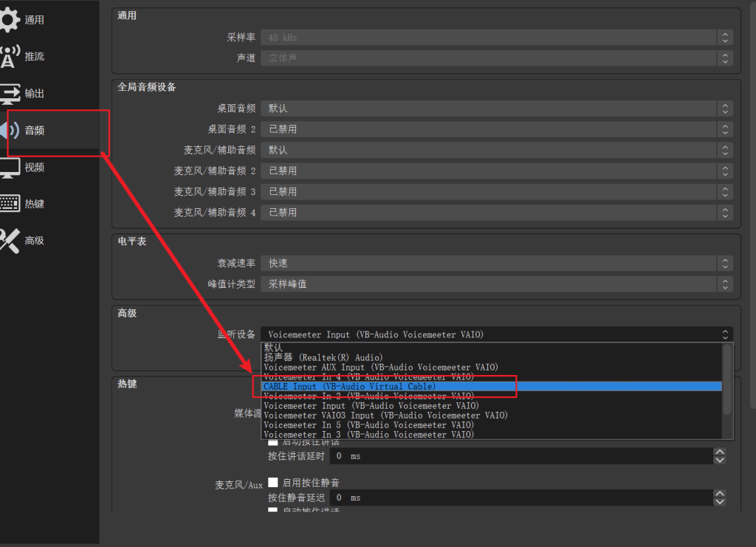Choose CABLE Input (VB-Audio Virtual Cable)
This screenshot has width=756, height=547.
pos(492,387)
